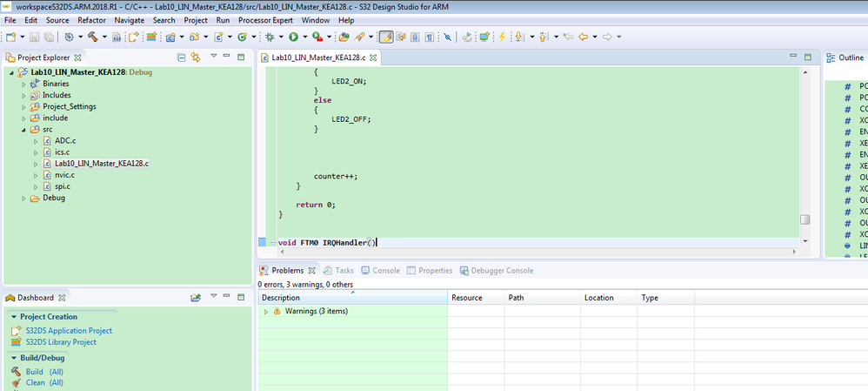Click the Search flashlight toolbar icon
This screenshot has width=868, height=391.
pos(358,37)
